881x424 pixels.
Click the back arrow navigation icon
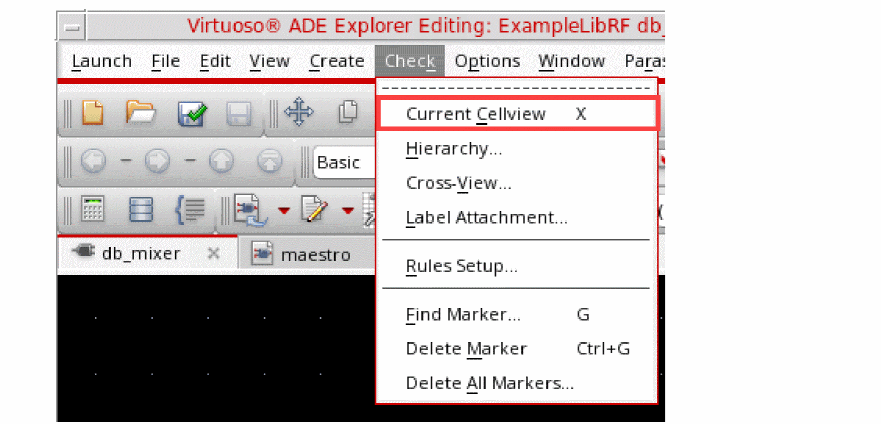click(x=92, y=162)
